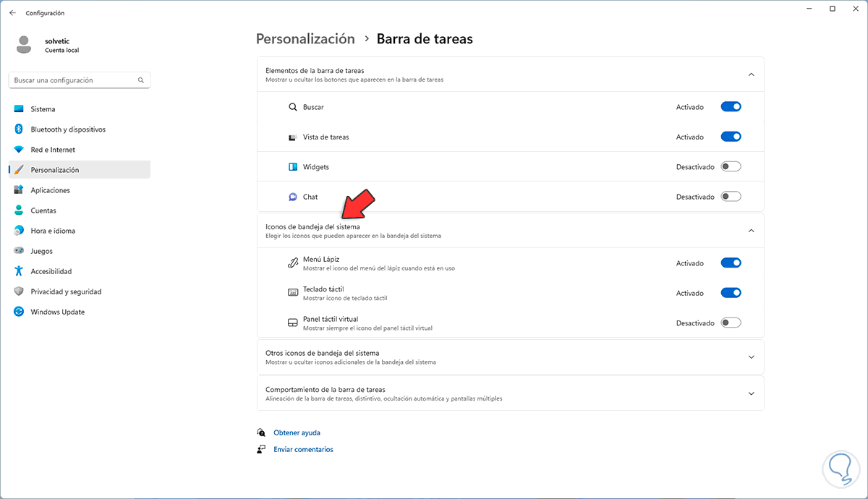Screen dimensions: 868x499
Task: Enable the Widgets toggle
Action: click(731, 167)
